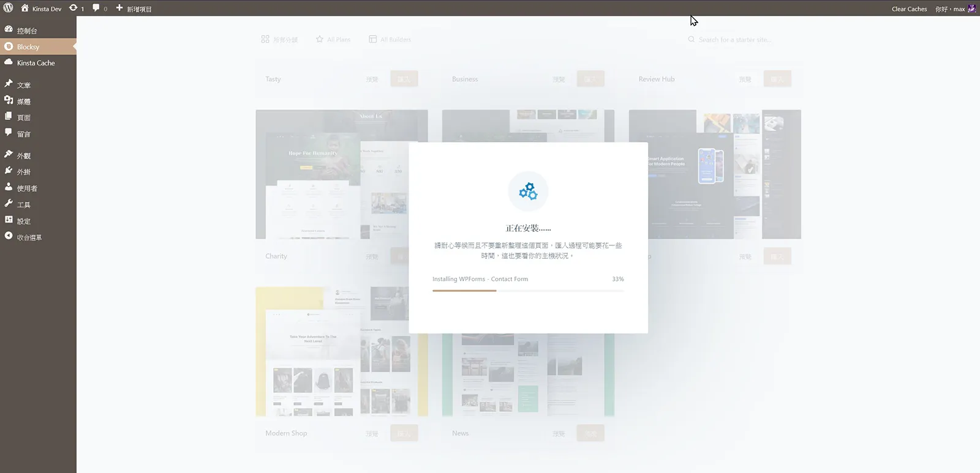The height and width of the screenshot is (473, 980).
Task: Click 預覽 preview for Business site
Action: tap(559, 79)
